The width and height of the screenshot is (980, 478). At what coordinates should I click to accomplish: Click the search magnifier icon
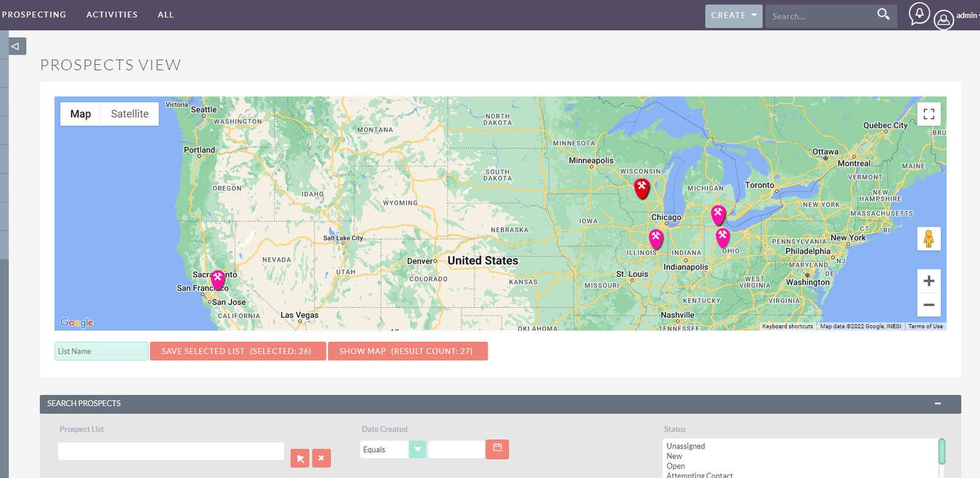[883, 14]
